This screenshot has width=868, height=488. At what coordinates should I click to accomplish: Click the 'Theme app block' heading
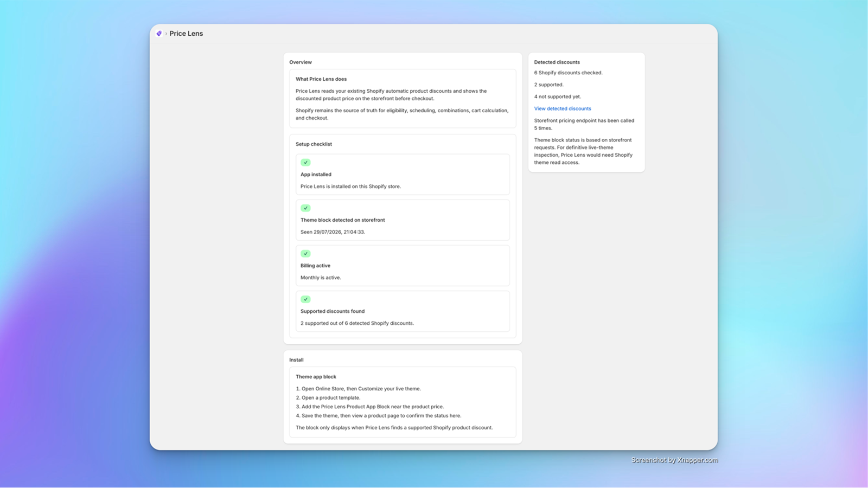click(316, 377)
